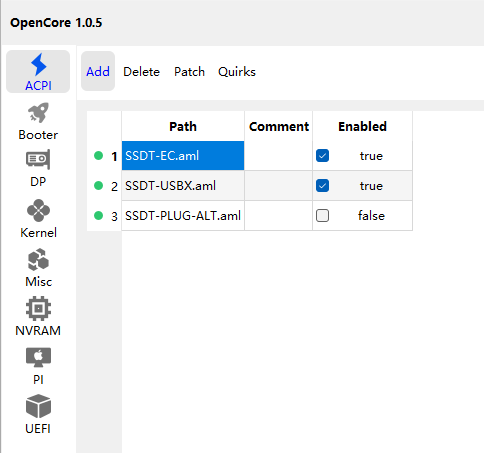Open the Booter rocket section
The image size is (484, 453).
38,121
